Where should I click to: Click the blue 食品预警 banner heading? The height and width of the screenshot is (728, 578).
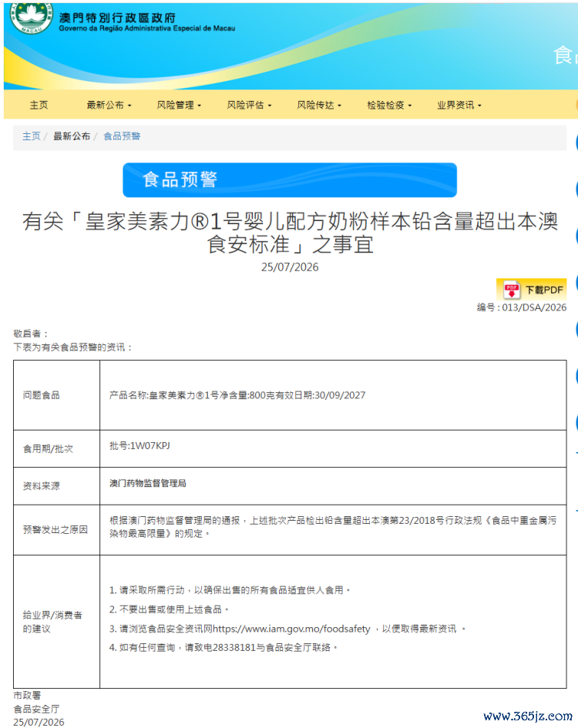[x=290, y=179]
